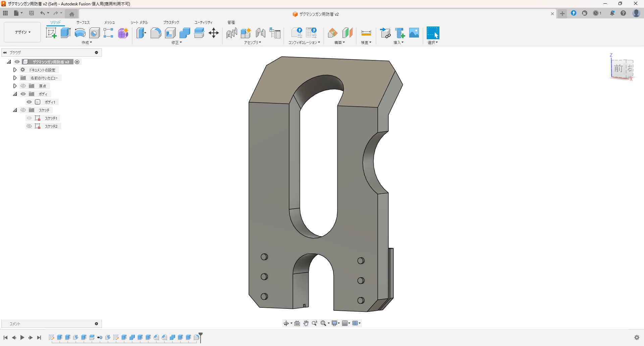Open the 作成 menu label
644x346 pixels.
pos(87,43)
